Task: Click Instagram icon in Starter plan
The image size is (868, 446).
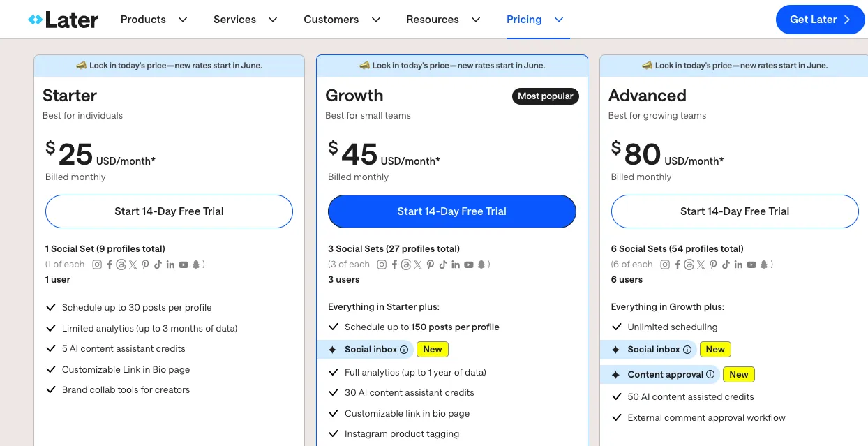Action: (97, 265)
